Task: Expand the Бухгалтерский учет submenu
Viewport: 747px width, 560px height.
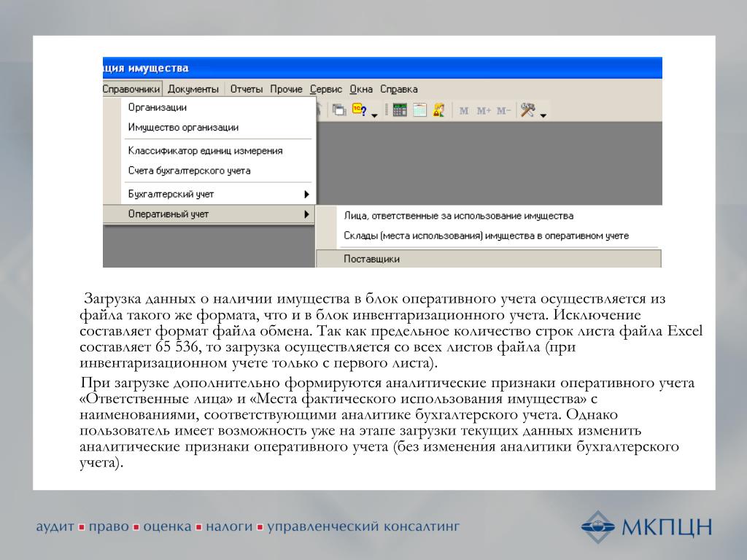Action: pyautogui.click(x=209, y=194)
